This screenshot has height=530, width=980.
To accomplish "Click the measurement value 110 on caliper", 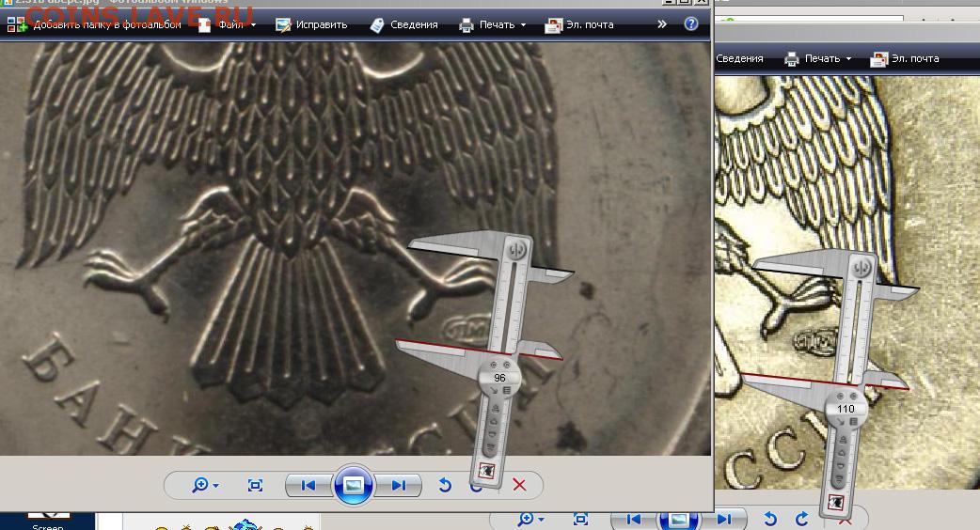I will pos(846,409).
